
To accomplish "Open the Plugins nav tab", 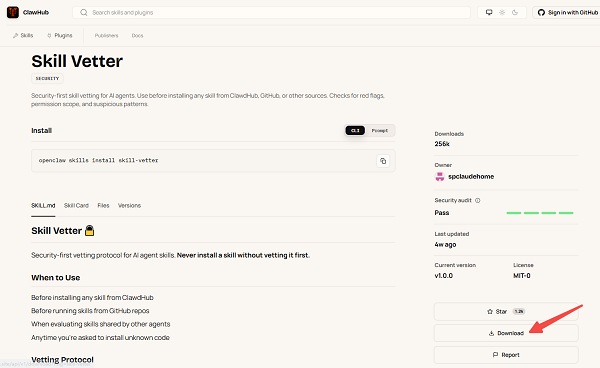I will [60, 35].
